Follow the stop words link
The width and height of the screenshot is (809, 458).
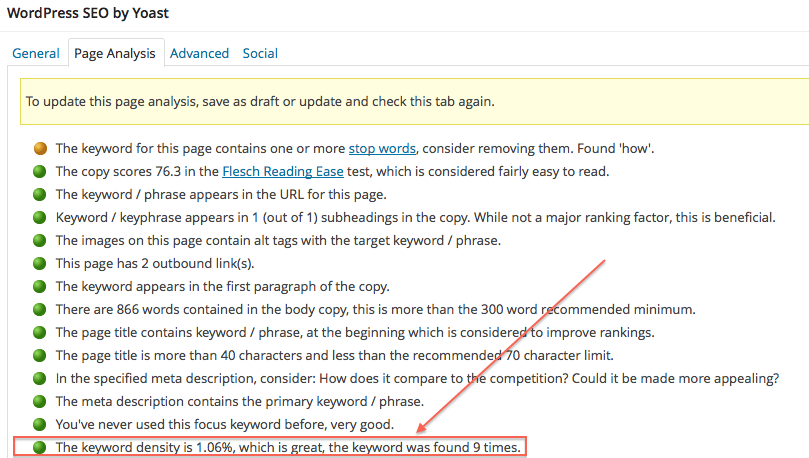click(382, 149)
